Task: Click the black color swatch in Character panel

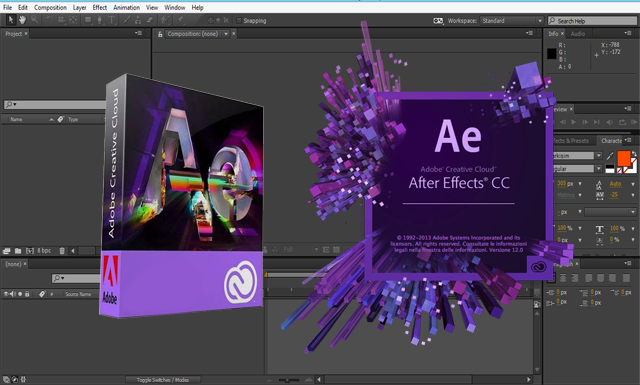Action: point(610,167)
